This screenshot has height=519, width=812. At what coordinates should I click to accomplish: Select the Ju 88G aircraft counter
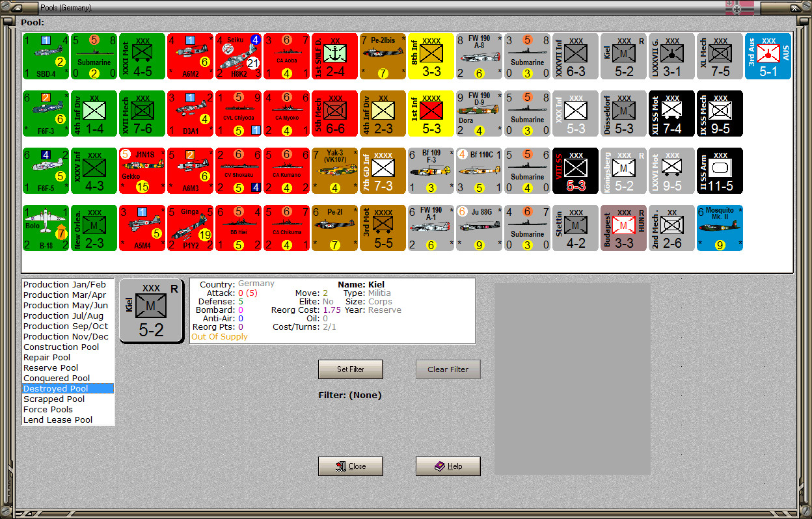[x=479, y=228]
